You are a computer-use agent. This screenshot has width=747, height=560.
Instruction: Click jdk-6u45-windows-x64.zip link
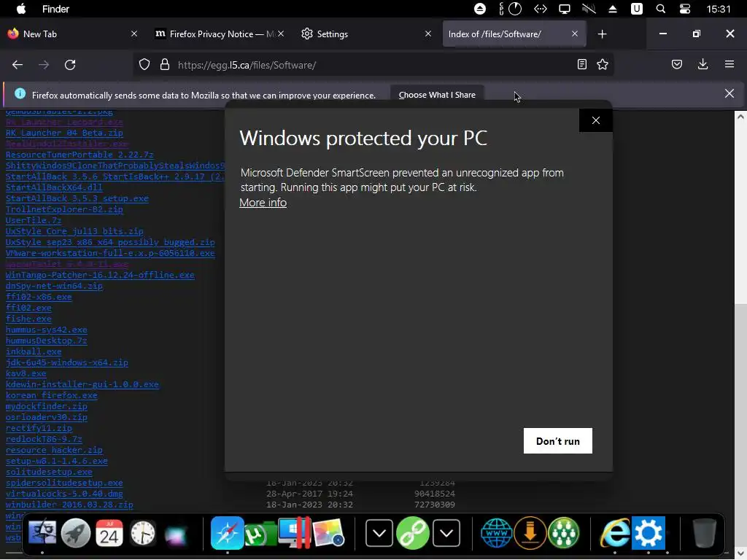[x=66, y=363]
